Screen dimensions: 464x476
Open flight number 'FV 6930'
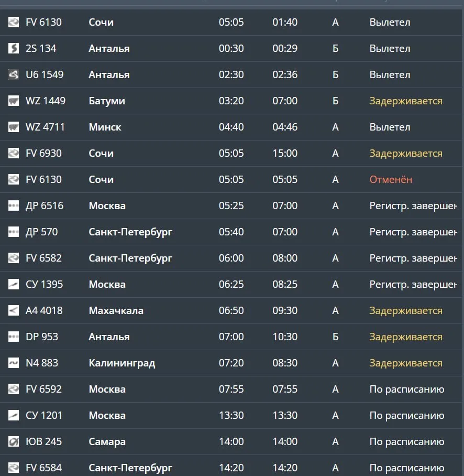[x=43, y=153]
